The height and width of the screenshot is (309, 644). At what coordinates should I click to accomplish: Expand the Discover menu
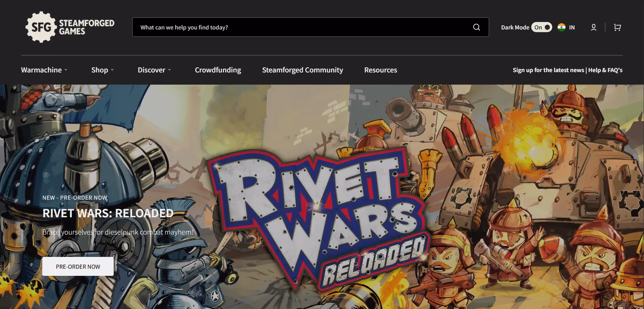(x=154, y=70)
